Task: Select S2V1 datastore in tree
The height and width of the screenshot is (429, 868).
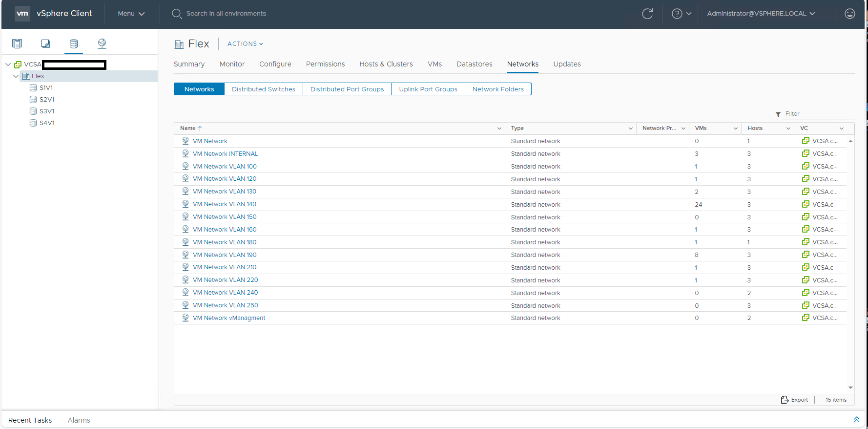Action: tap(47, 100)
